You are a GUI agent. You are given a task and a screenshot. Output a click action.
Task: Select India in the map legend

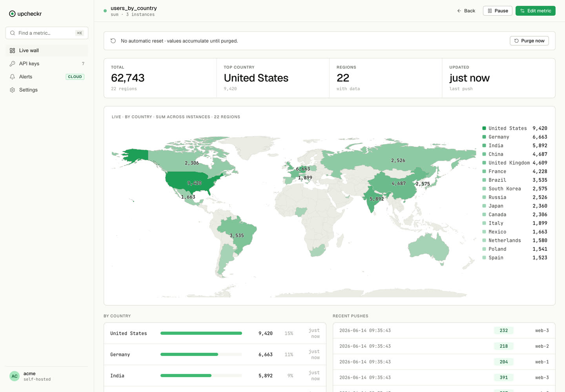coord(514,145)
